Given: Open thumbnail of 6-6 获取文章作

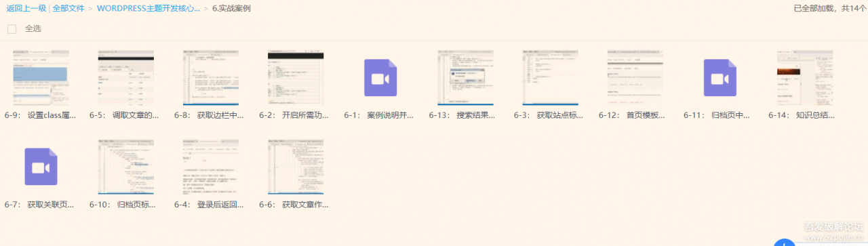Looking at the screenshot, I should (x=295, y=167).
